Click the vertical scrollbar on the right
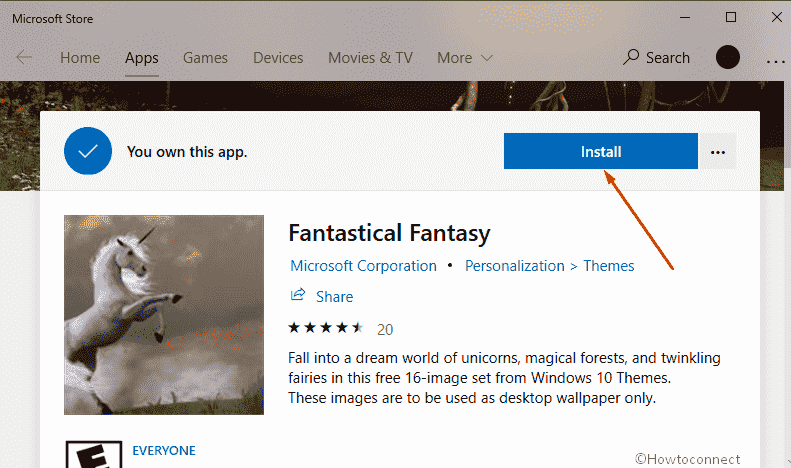The image size is (791, 468). (x=787, y=126)
